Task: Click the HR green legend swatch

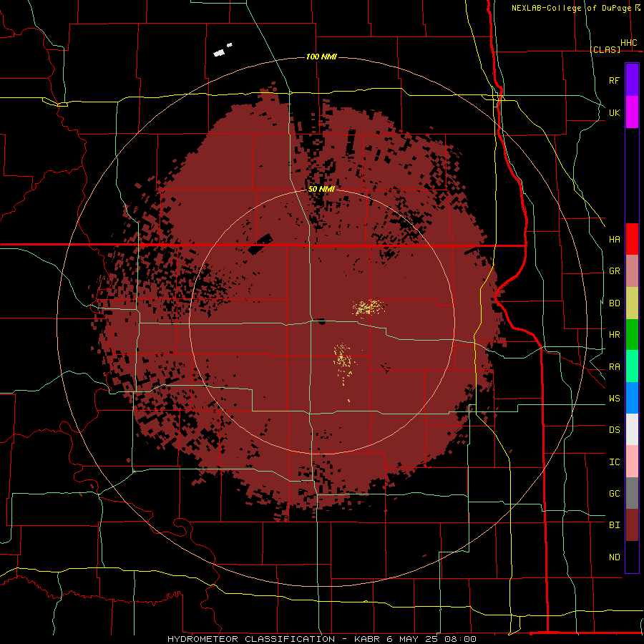Action: pyautogui.click(x=632, y=335)
